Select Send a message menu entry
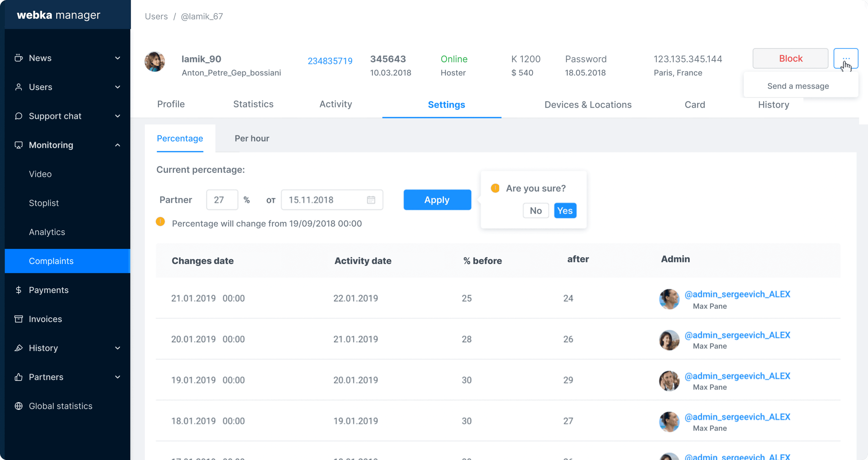Viewport: 868px width, 460px height. (798, 86)
